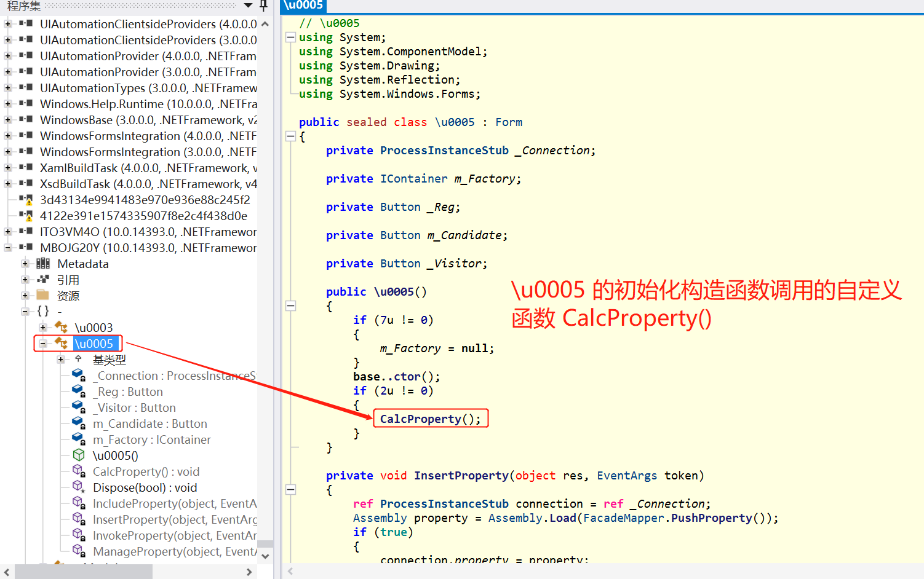The image size is (924, 579).
Task: Click the \u0005 class icon
Action: click(61, 343)
